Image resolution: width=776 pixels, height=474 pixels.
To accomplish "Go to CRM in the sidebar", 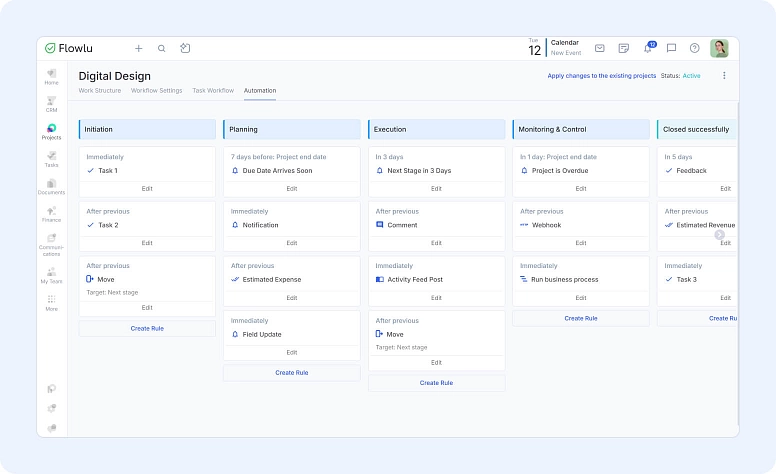I will click(51, 103).
